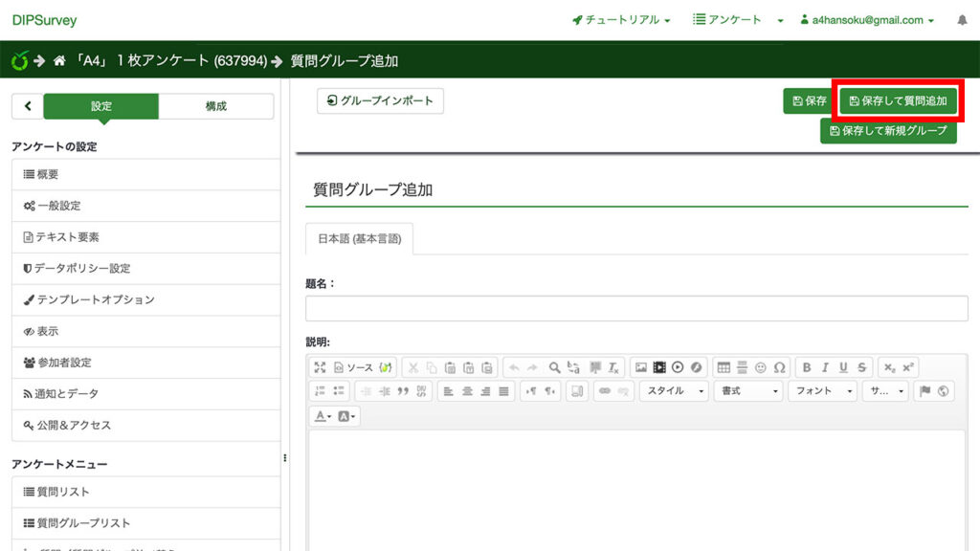Insert video filmstrip icon
980x551 pixels.
[x=659, y=367]
